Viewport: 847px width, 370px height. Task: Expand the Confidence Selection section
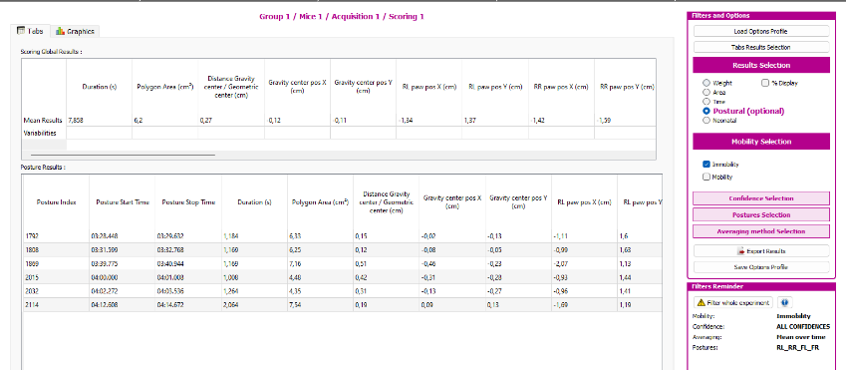(x=761, y=198)
